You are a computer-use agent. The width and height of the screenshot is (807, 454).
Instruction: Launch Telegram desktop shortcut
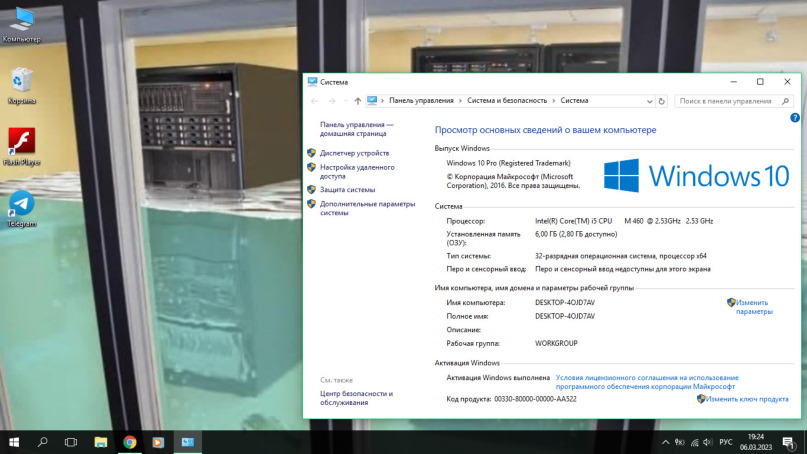[x=22, y=208]
